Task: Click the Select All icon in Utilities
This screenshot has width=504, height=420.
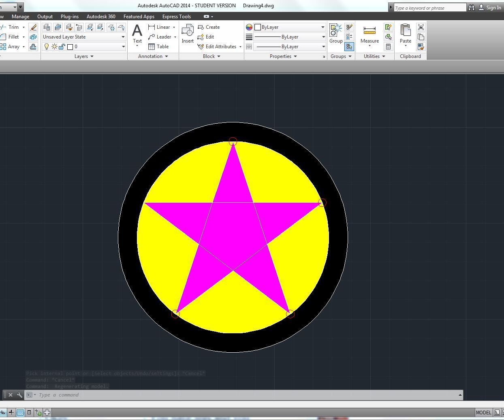Action: coord(388,37)
